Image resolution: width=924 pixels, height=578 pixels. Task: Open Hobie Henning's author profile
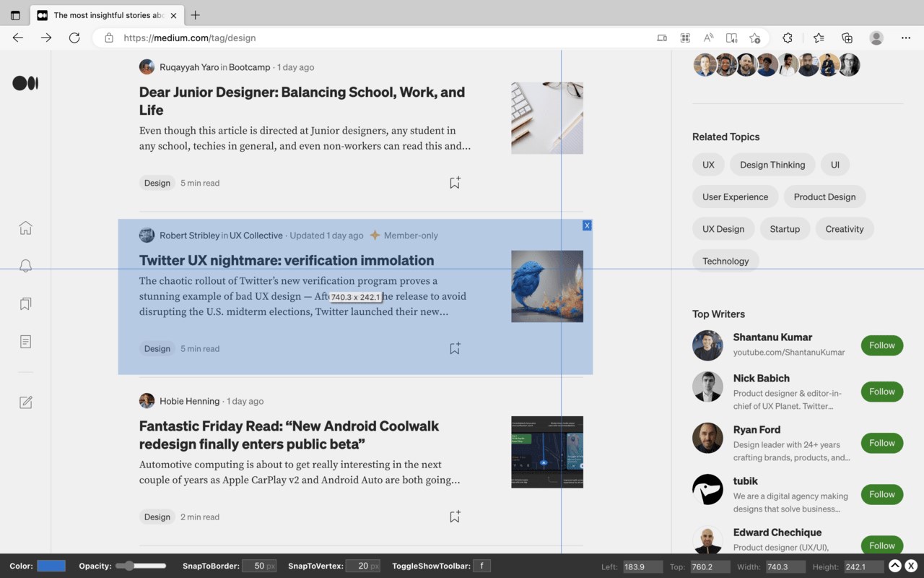pos(189,401)
